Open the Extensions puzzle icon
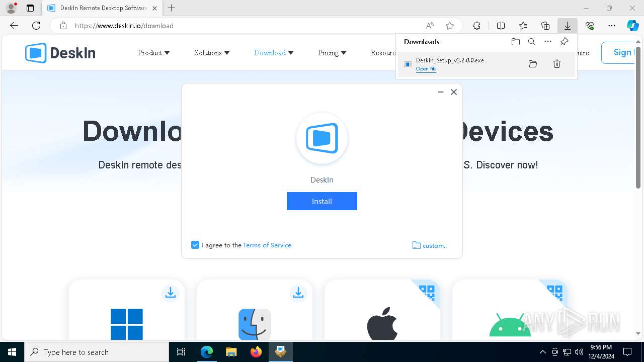Screen dimensions: 644x362 click(x=476, y=26)
